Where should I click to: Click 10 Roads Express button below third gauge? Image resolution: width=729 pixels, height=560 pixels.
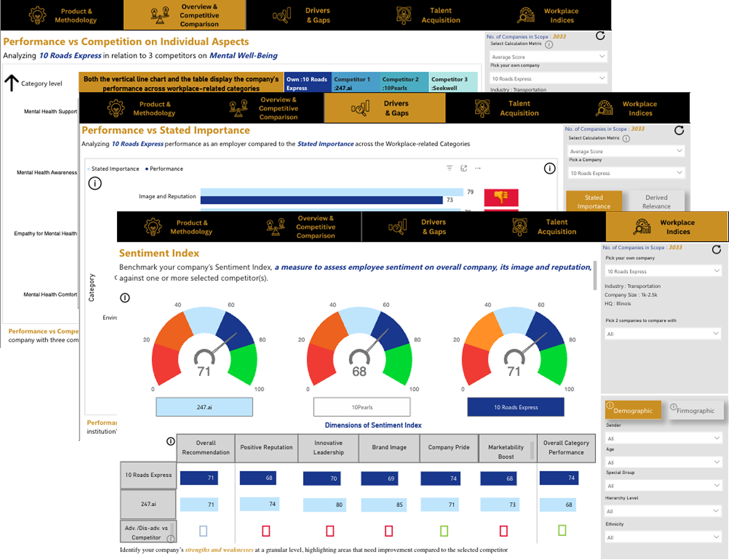pyautogui.click(x=516, y=407)
